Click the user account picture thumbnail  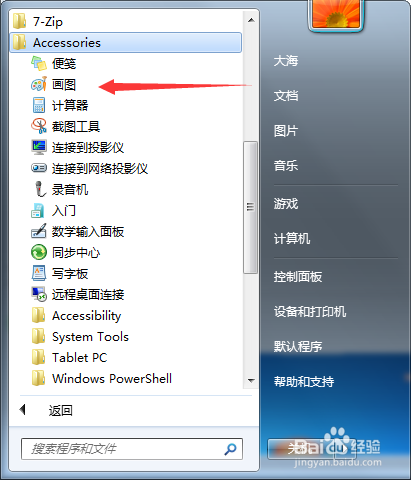pos(336,15)
